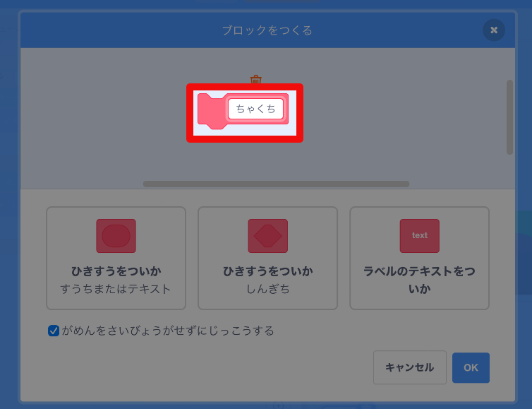Edit the ちゃくち block name field
This screenshot has width=532, height=409.
(x=256, y=109)
